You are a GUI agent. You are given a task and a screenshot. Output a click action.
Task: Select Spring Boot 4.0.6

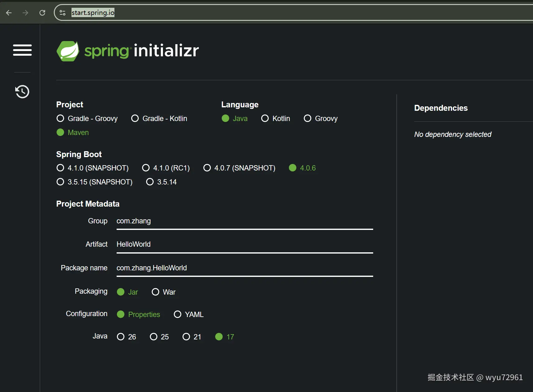point(302,168)
